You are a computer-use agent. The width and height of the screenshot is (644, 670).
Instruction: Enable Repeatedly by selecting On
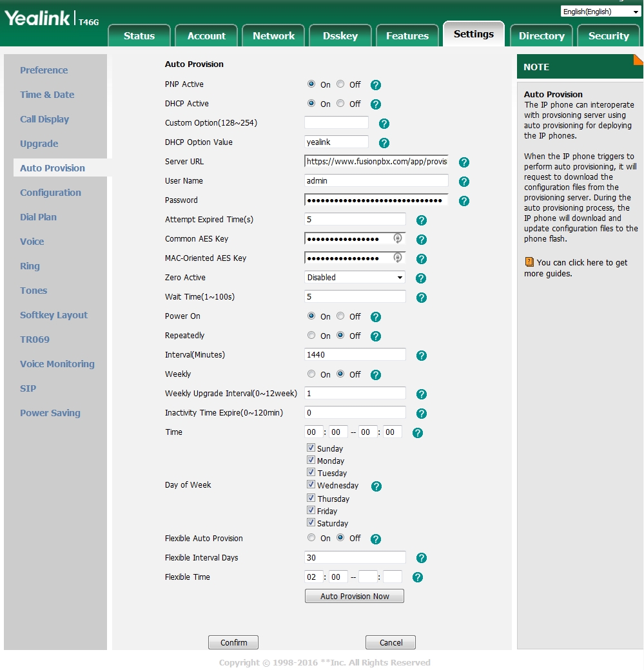[311, 336]
